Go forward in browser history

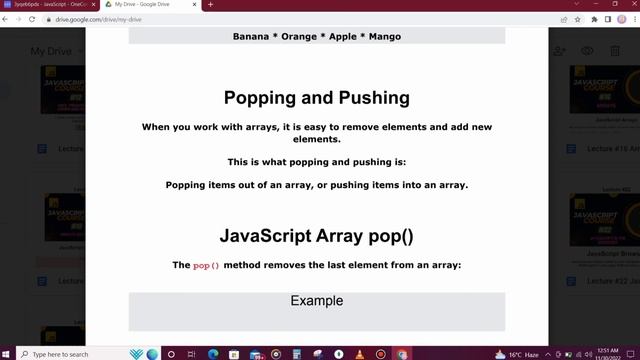click(18, 19)
